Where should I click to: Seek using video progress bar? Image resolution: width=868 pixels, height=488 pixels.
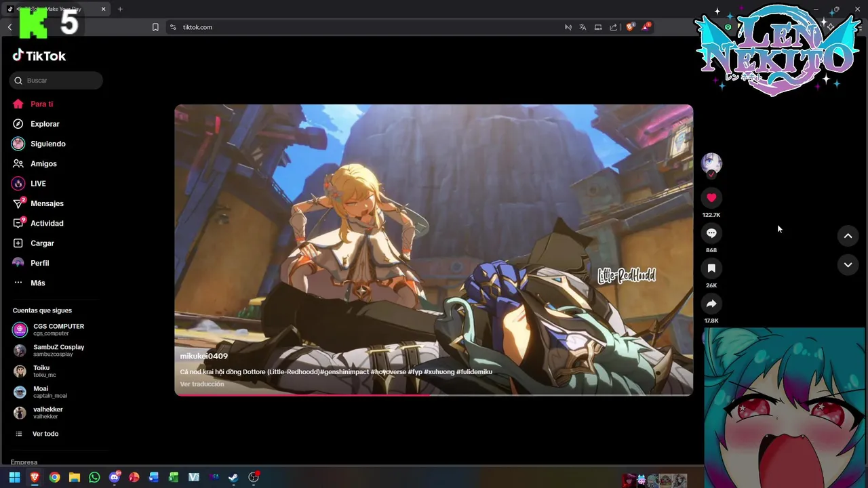(x=434, y=394)
